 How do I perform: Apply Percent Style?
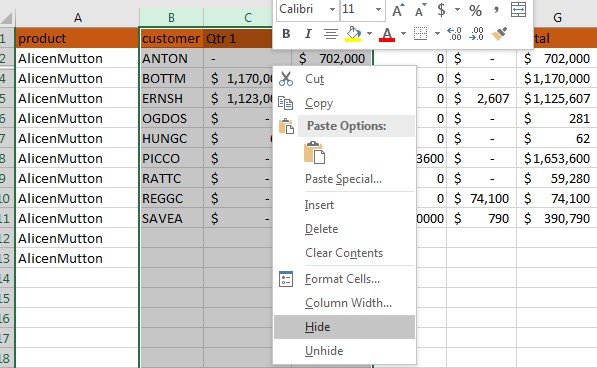pyautogui.click(x=475, y=10)
